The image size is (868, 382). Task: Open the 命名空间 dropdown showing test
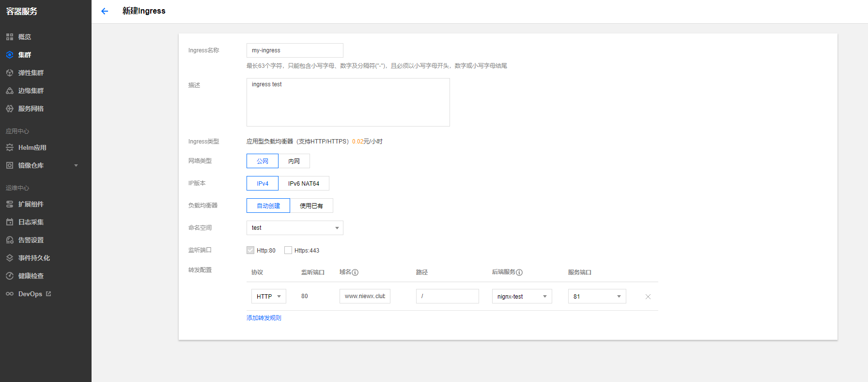(295, 228)
